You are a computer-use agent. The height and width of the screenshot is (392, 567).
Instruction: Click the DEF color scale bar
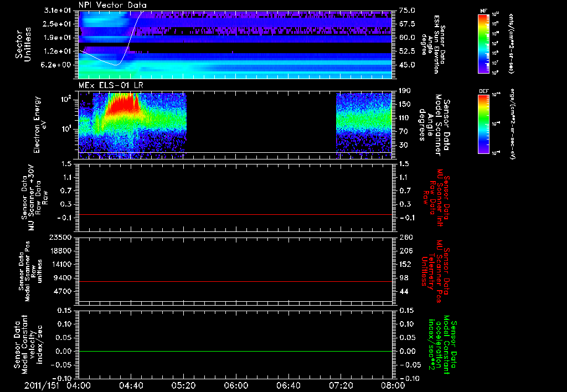[x=483, y=123]
